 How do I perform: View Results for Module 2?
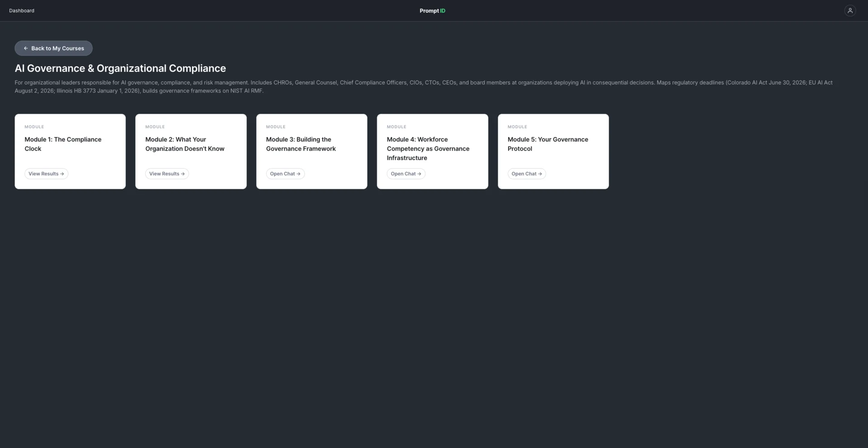pos(167,174)
